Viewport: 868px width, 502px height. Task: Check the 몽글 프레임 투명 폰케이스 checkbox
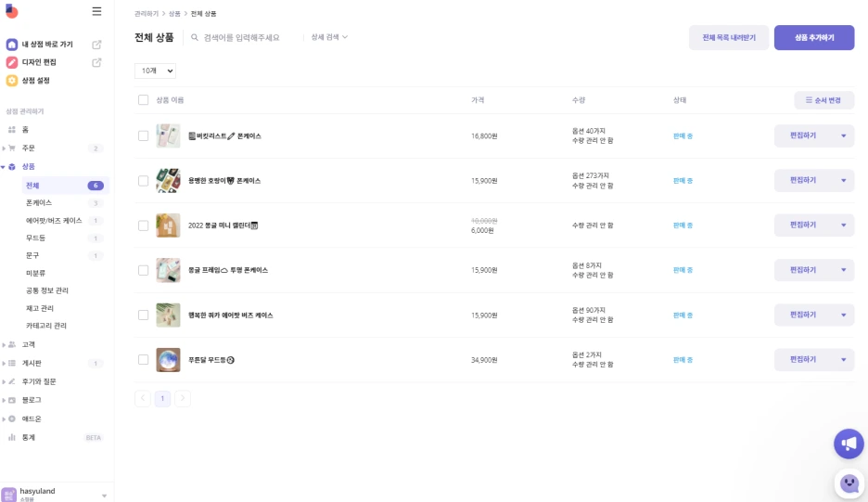(144, 270)
